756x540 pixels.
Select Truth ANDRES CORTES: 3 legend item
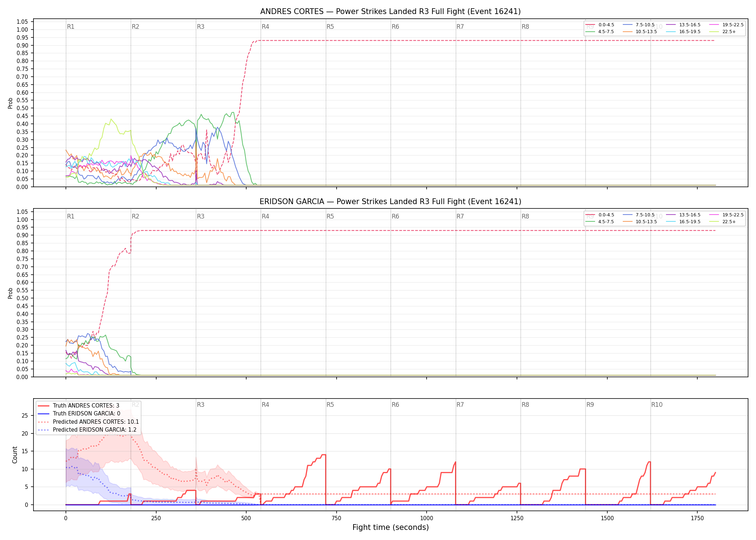coord(78,406)
